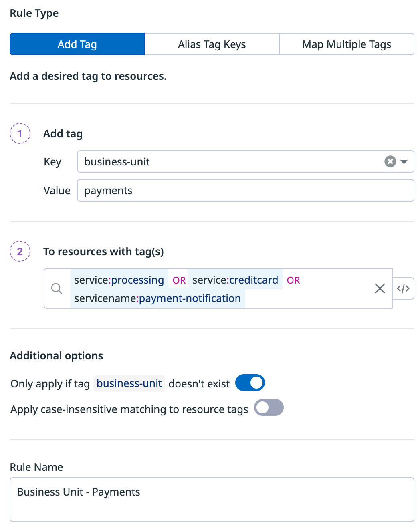Clear the resource tag query with X
The height and width of the screenshot is (528, 420).
point(380,288)
